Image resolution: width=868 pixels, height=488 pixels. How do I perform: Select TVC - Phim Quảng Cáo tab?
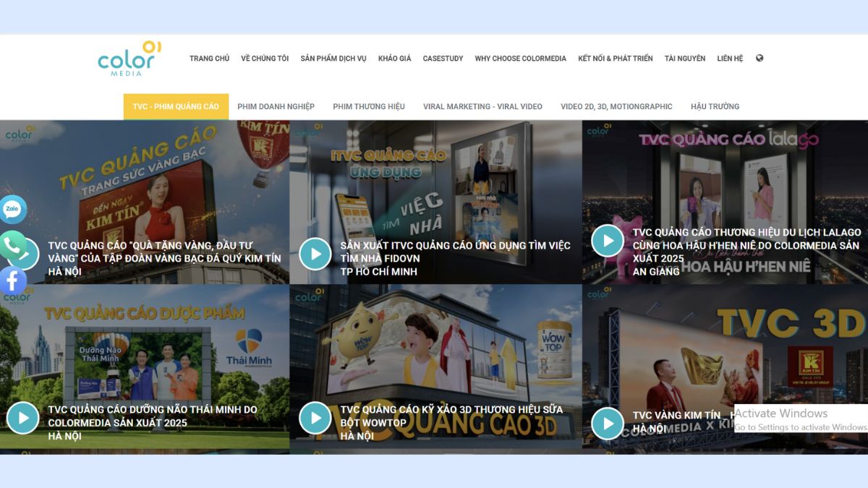176,106
